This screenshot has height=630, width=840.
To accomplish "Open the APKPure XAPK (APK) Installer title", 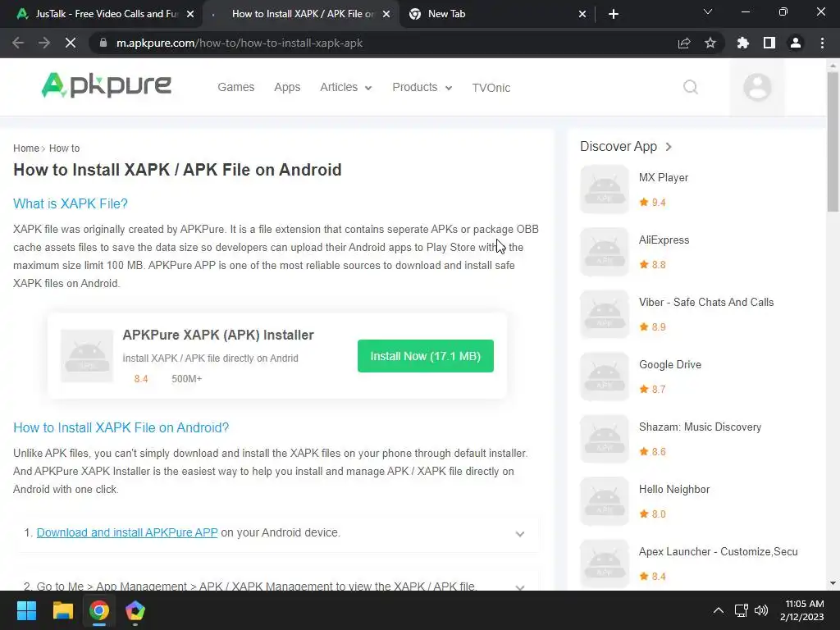I will pyautogui.click(x=218, y=335).
